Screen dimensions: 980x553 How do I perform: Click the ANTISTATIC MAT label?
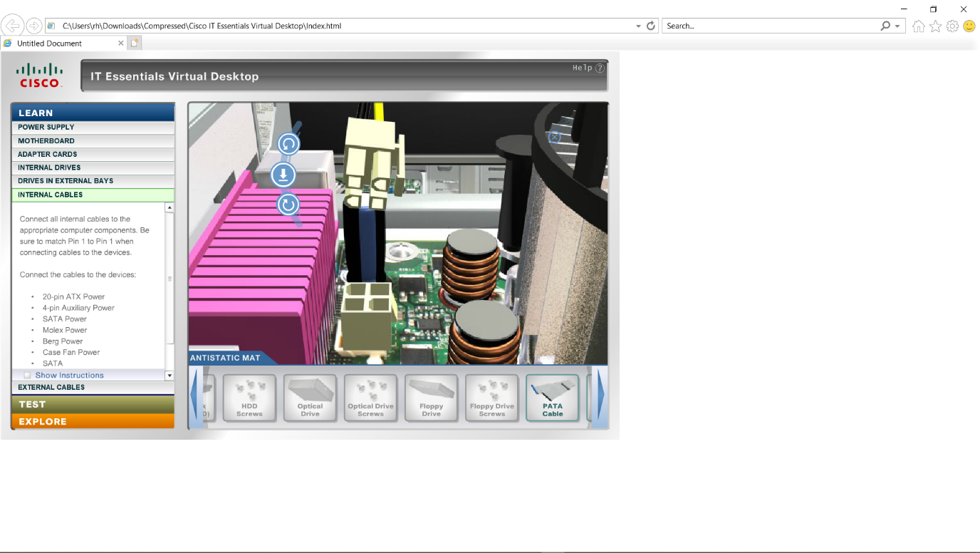[x=225, y=358]
